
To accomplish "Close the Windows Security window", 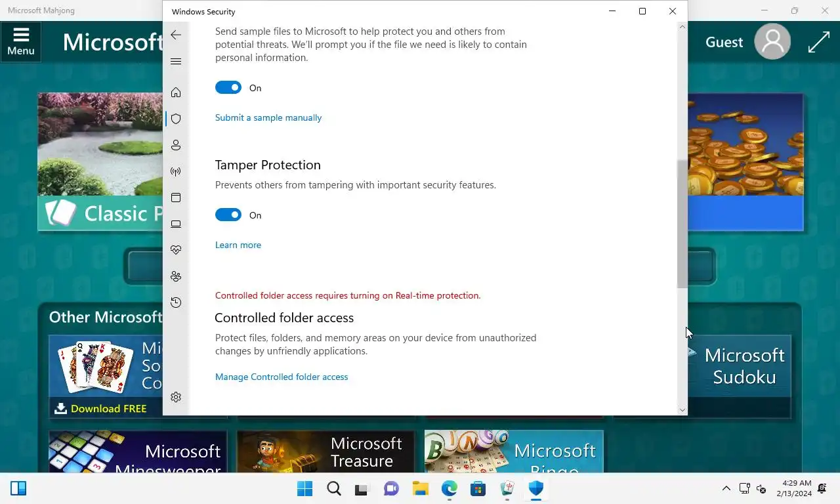I will pos(673,11).
